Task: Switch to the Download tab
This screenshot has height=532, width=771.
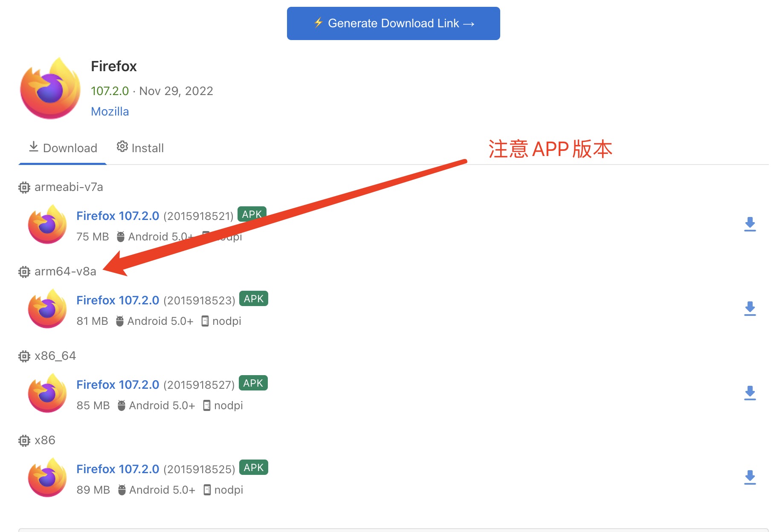Action: pyautogui.click(x=62, y=148)
